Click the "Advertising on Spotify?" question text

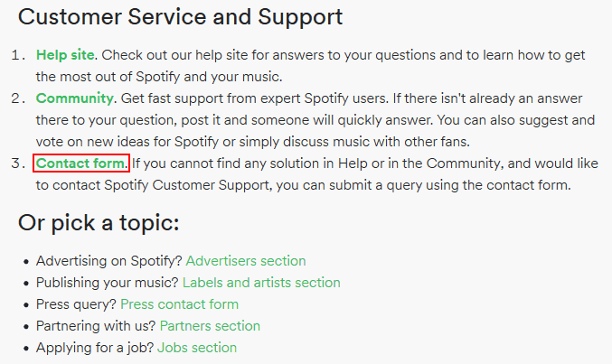(108, 261)
